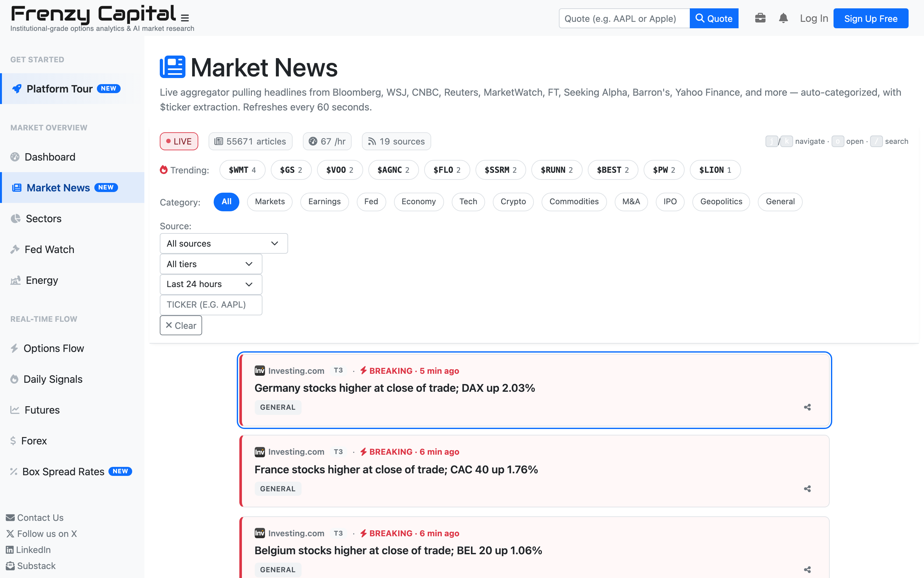This screenshot has width=924, height=578.
Task: Open Daily Signals page
Action: tap(73, 379)
